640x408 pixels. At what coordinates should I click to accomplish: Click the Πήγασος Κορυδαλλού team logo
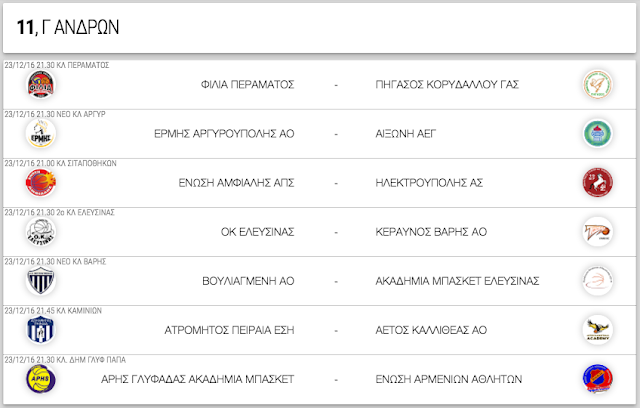coord(597,85)
